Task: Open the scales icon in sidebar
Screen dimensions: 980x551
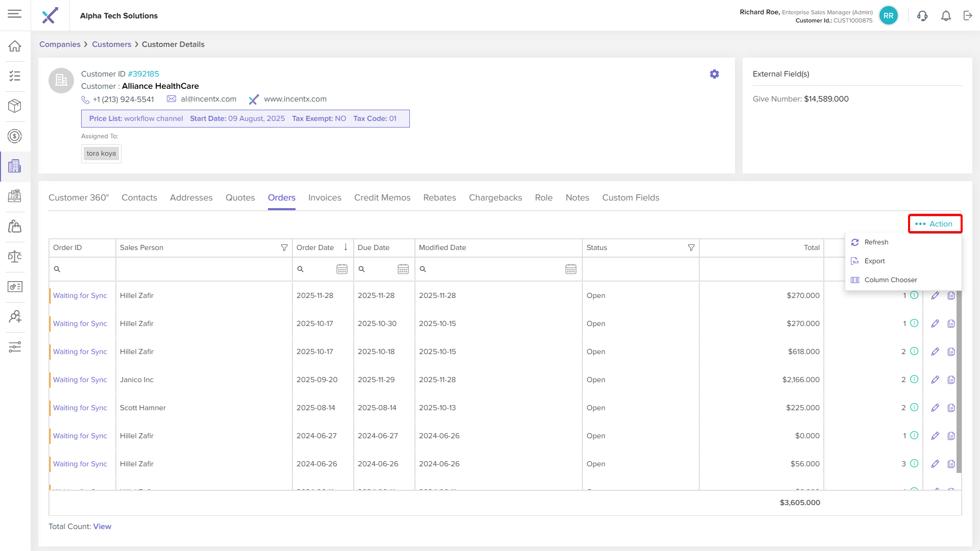Action: click(x=15, y=256)
